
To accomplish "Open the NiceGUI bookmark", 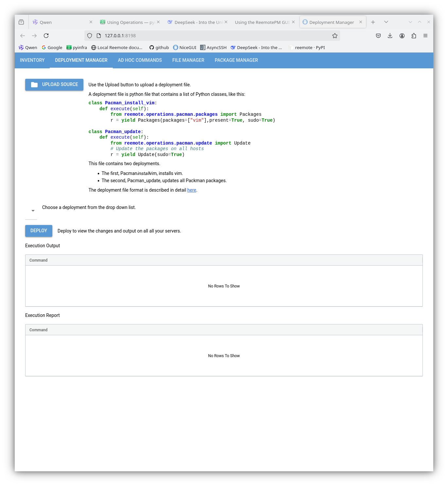I will [x=184, y=47].
